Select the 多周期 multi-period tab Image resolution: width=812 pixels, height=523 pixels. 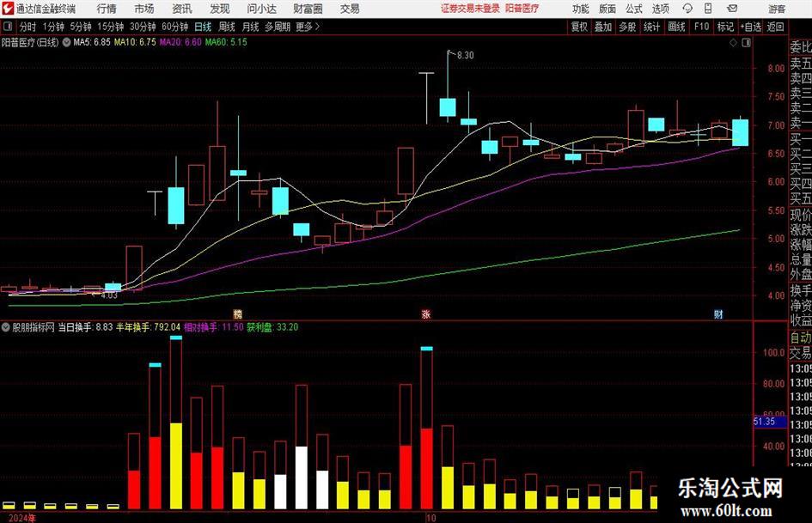tap(278, 27)
